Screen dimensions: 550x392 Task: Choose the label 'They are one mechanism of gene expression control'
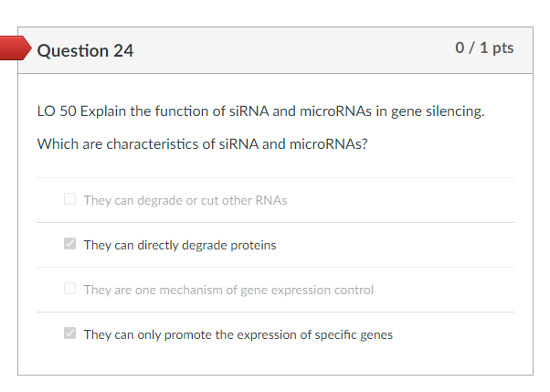(228, 290)
